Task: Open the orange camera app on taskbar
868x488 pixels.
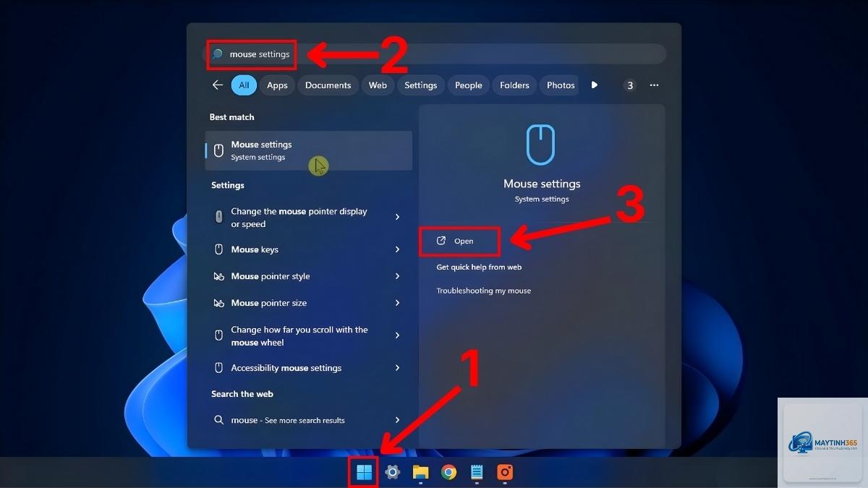Action: (x=505, y=473)
